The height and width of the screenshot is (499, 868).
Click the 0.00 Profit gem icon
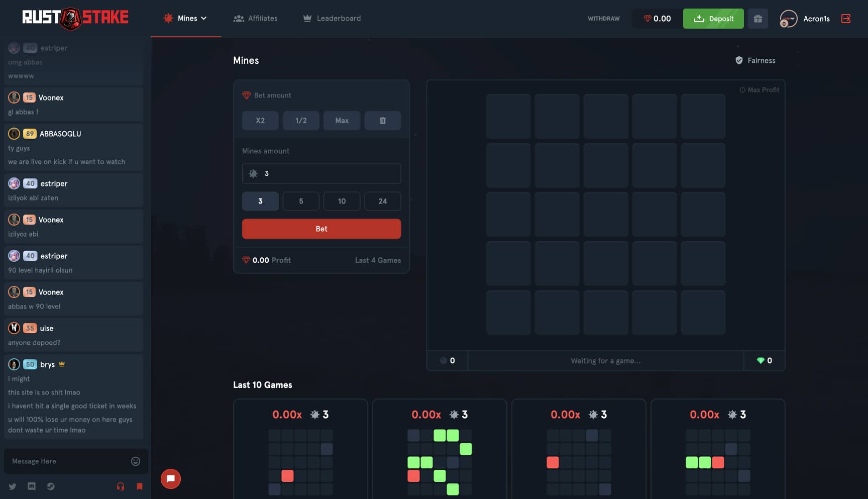coord(246,260)
